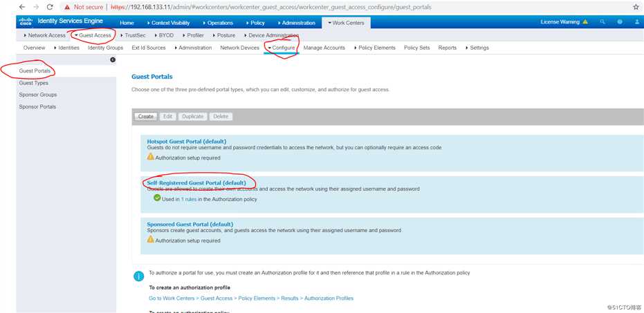Click the browser forward arrow

coord(36,7)
